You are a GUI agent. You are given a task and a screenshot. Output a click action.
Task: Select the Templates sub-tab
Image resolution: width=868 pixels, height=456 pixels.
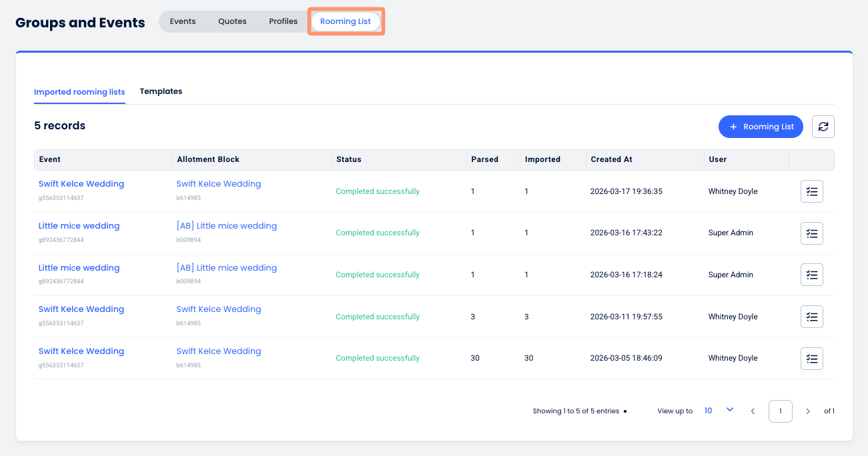coord(161,91)
